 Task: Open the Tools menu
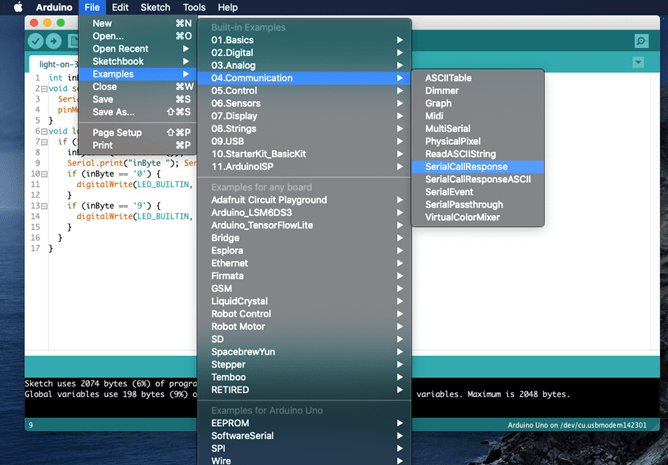point(194,7)
